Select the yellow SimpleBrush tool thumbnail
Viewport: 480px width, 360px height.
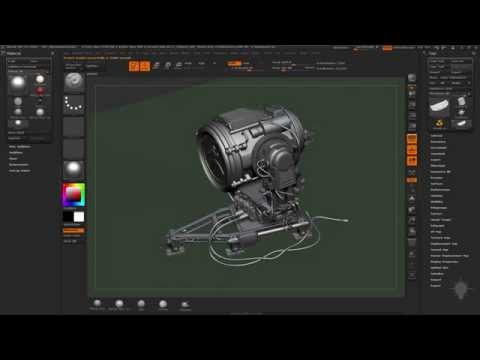(x=439, y=124)
